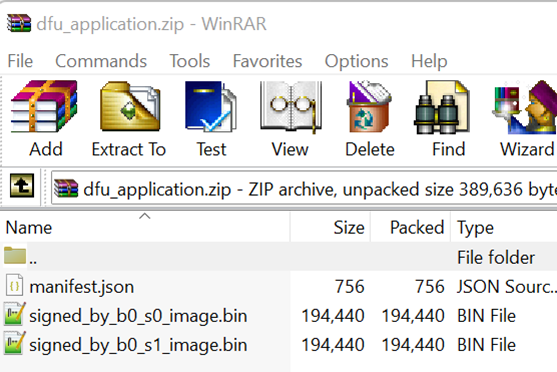Open the Commands menu

click(x=101, y=61)
